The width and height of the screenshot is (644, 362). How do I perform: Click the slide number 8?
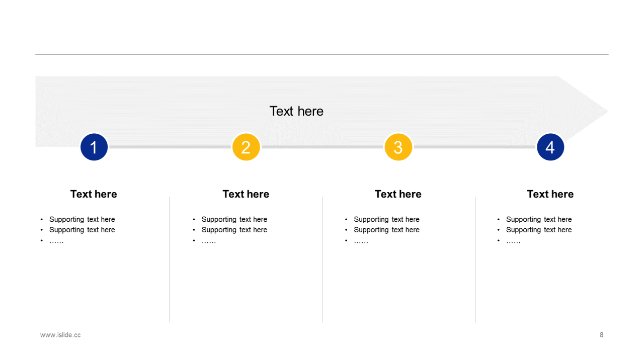coord(601,335)
